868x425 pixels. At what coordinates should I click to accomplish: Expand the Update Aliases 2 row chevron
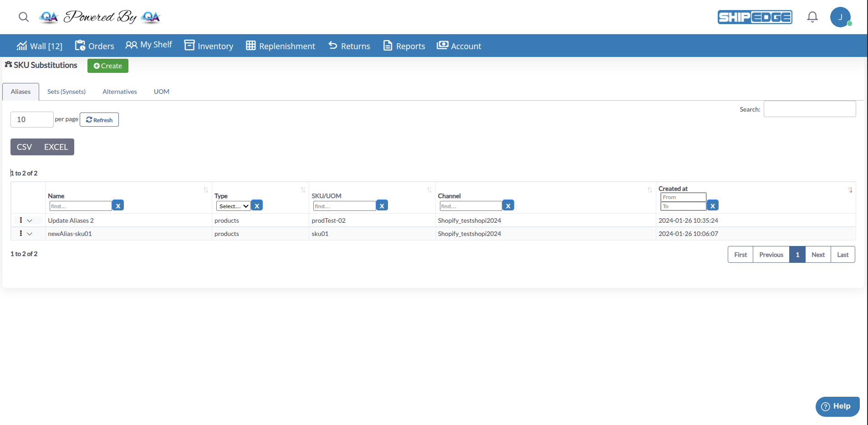tap(30, 221)
